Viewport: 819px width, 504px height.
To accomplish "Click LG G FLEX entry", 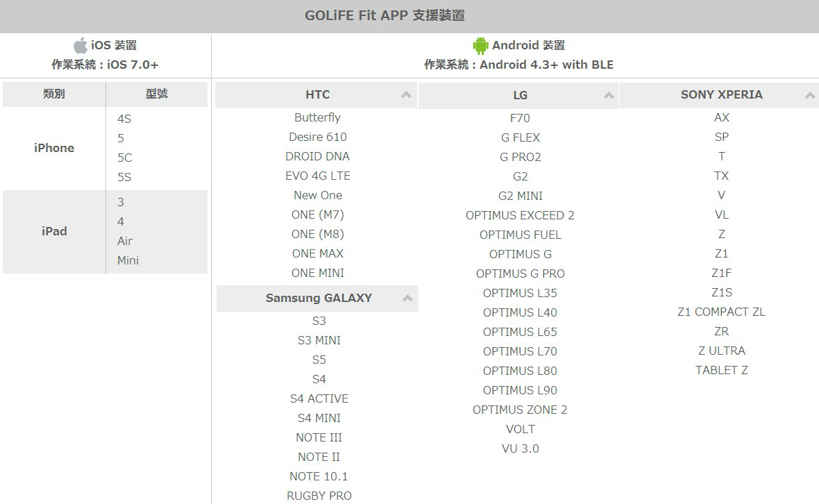I will 521,138.
